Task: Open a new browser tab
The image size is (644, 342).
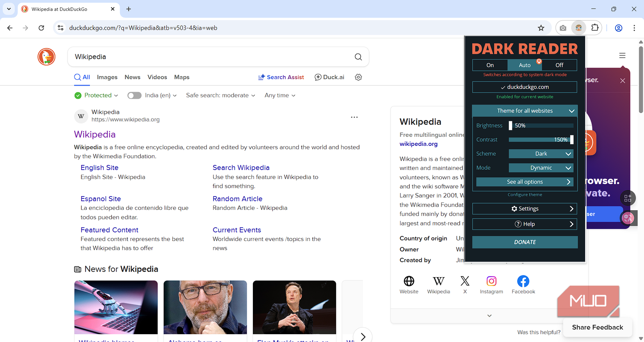Action: (128, 9)
